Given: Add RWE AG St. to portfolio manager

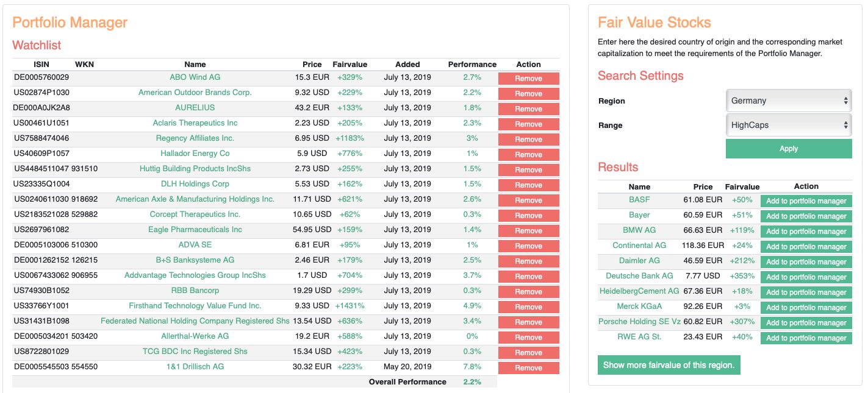Looking at the screenshot, I should point(806,338).
